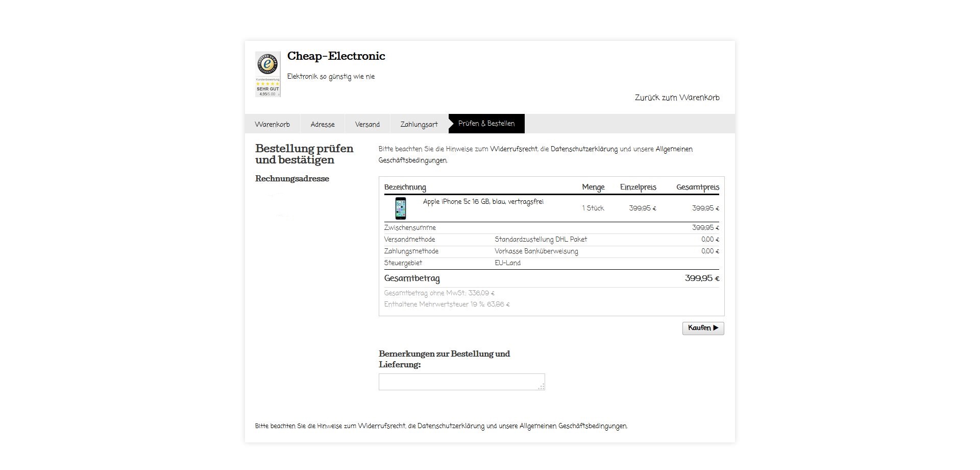Go back via Zurück zum Warenkorb
Image resolution: width=980 pixels, height=470 pixels.
click(677, 98)
